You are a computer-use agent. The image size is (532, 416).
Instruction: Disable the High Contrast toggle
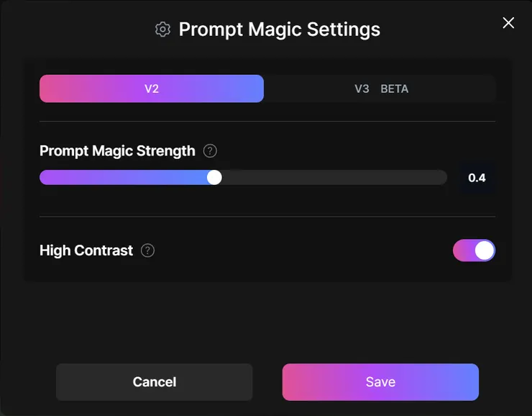point(474,250)
